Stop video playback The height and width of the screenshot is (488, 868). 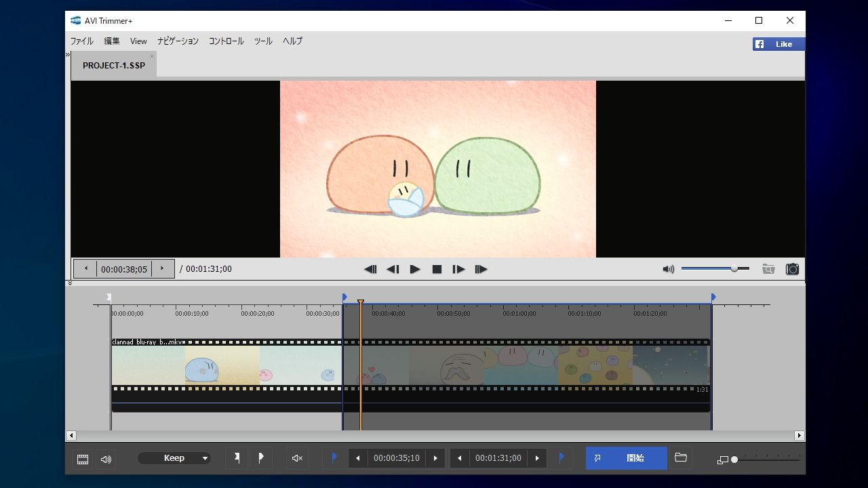click(x=437, y=269)
